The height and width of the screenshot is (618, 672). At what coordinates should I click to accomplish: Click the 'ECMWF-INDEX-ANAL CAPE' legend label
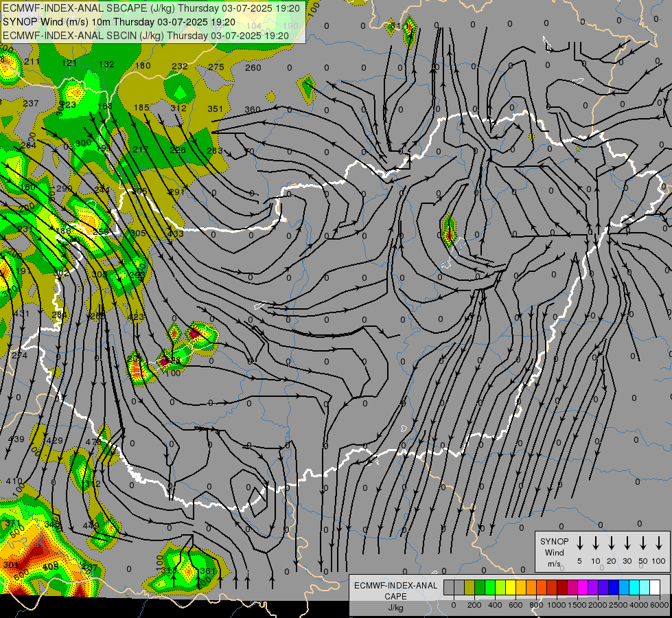(395, 591)
